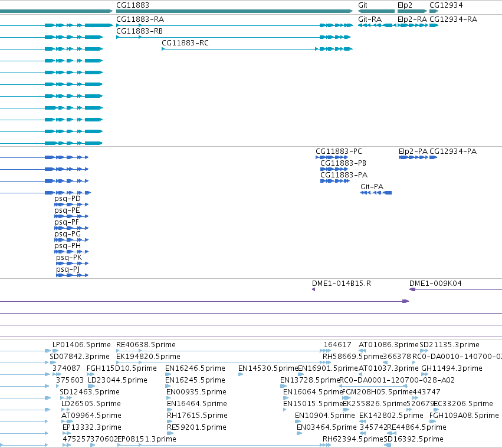
Task: Click the psq-PE protein label
Action: pyautogui.click(x=67, y=210)
